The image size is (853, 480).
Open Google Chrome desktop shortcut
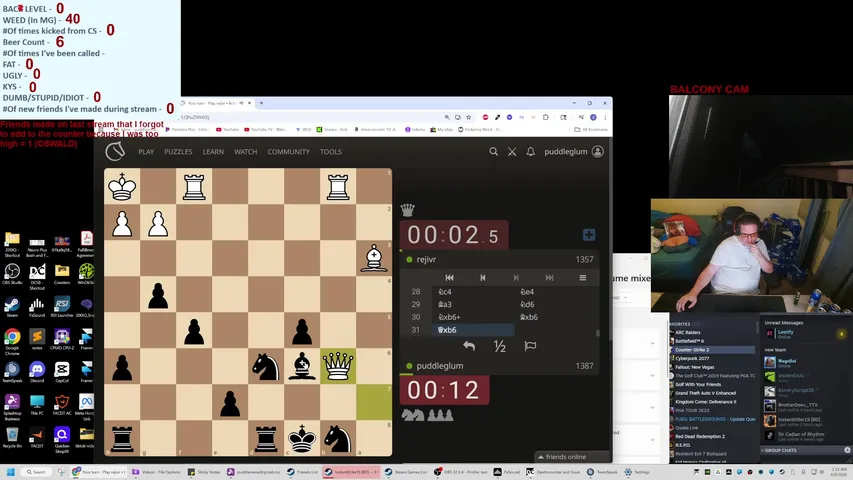(x=12, y=341)
